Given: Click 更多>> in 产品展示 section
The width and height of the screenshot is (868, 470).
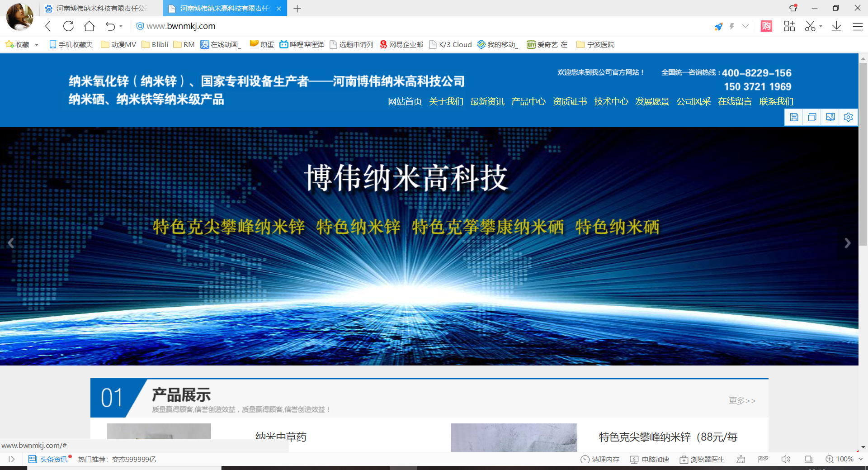Looking at the screenshot, I should (x=742, y=400).
